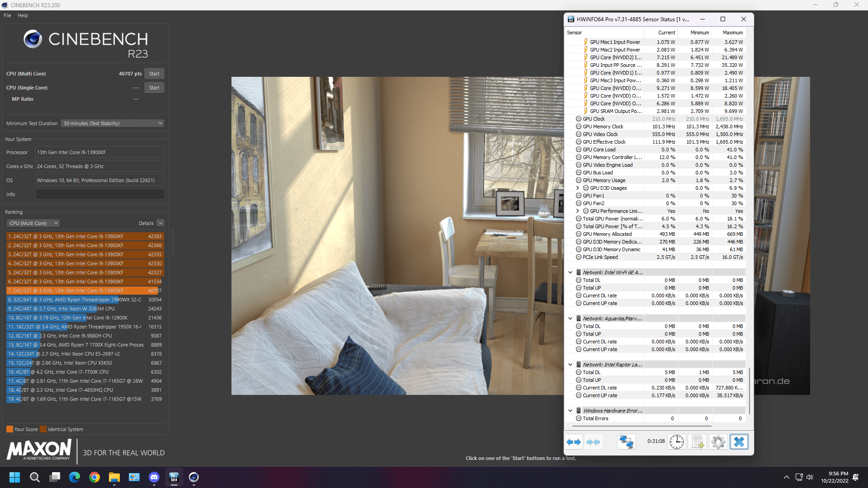Screen dimensions: 868x488
Task: Start logging sensors to file in HWiNFO
Action: pyautogui.click(x=697, y=442)
